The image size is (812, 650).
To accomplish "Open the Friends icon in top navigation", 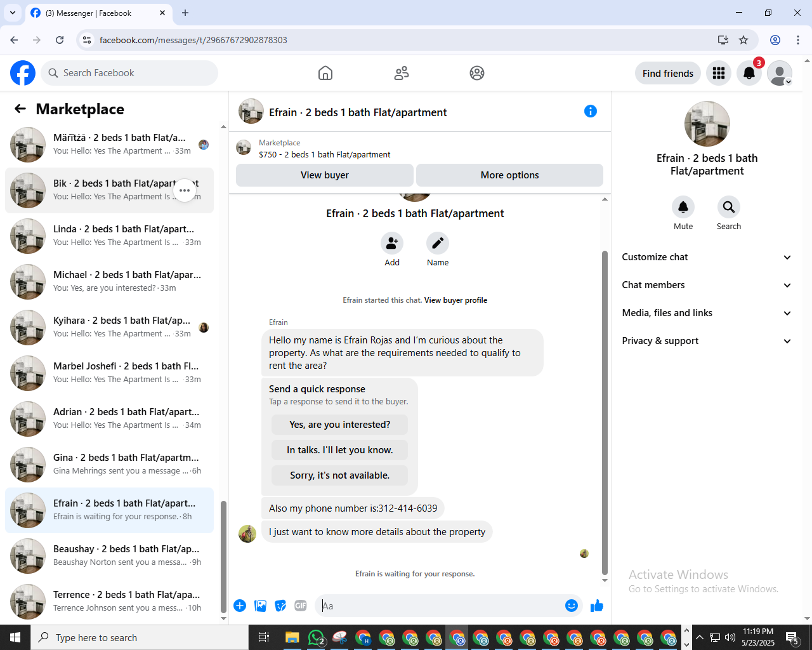I will (x=402, y=73).
